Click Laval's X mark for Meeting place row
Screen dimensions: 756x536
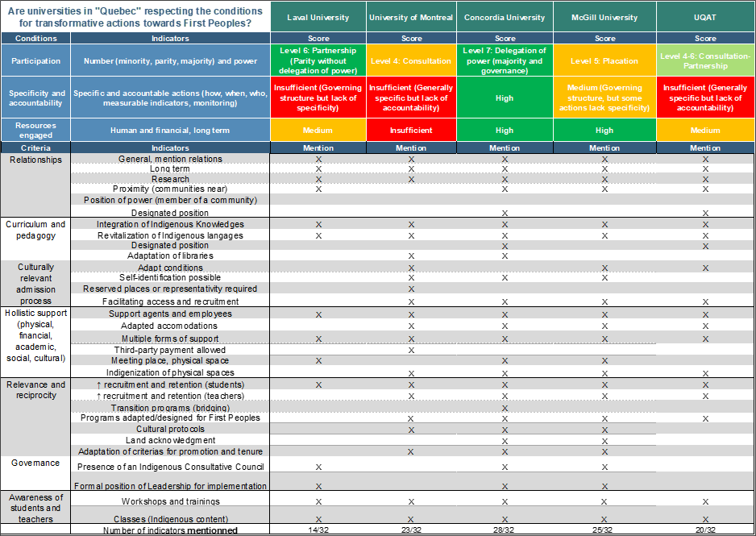pos(318,361)
